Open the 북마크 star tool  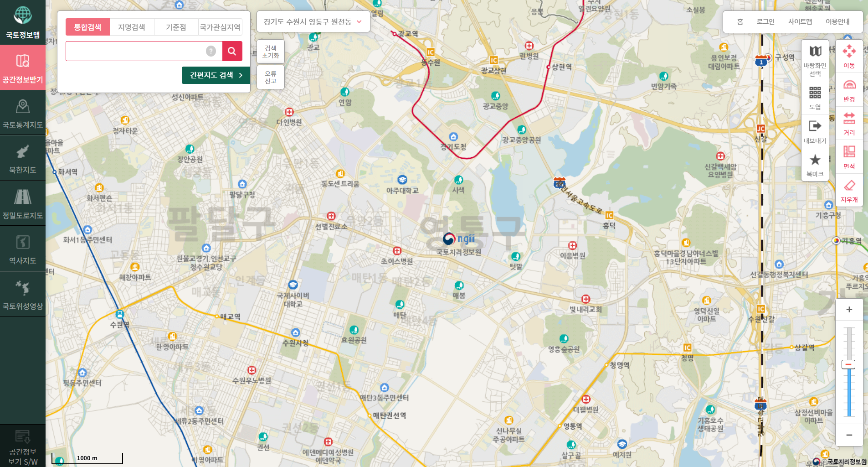click(815, 165)
